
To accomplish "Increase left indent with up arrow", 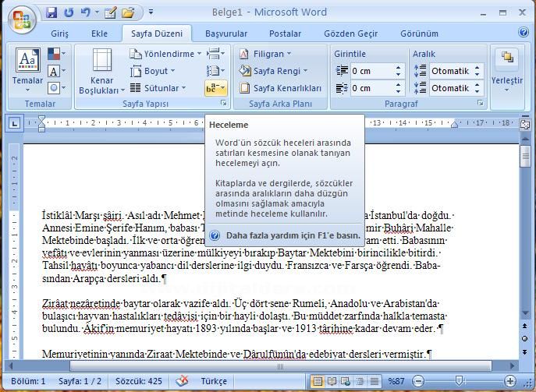I will (x=398, y=68).
